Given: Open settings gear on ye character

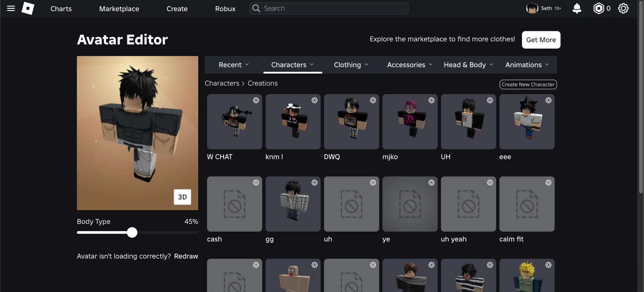Looking at the screenshot, I should 431,183.
